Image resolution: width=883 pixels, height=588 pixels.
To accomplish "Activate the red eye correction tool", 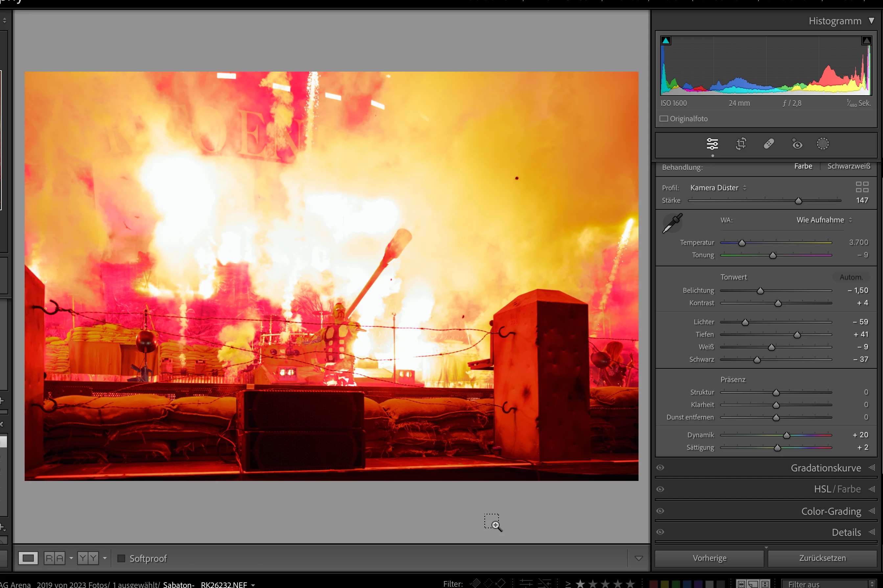I will click(x=797, y=144).
